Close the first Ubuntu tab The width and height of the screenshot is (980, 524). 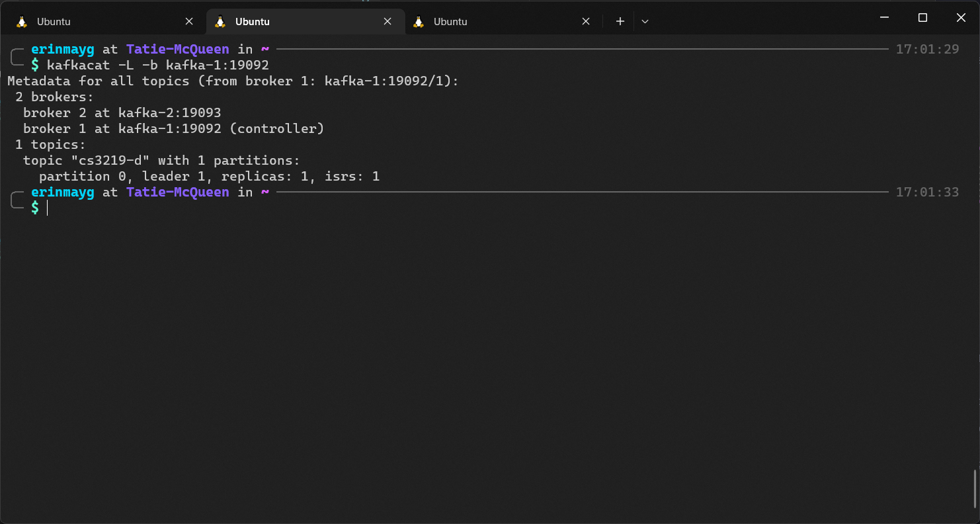pos(189,21)
